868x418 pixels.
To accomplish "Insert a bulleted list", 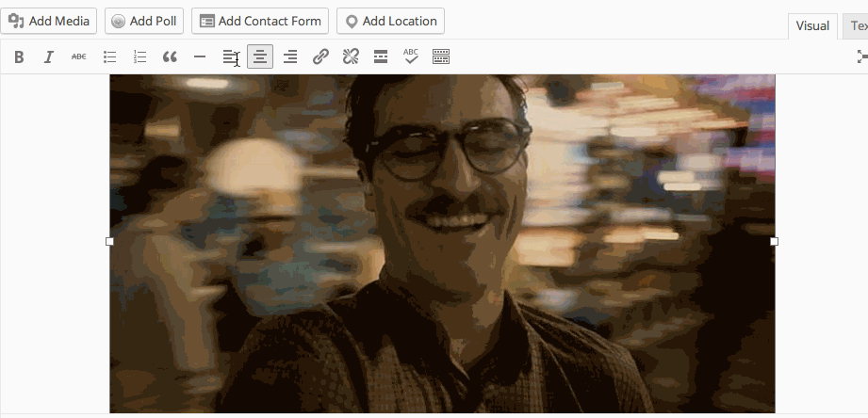I will [x=109, y=57].
